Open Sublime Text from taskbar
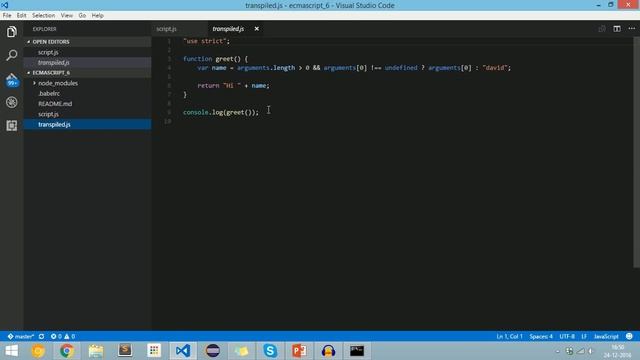Screen dimensions: 640x360 tap(125, 351)
